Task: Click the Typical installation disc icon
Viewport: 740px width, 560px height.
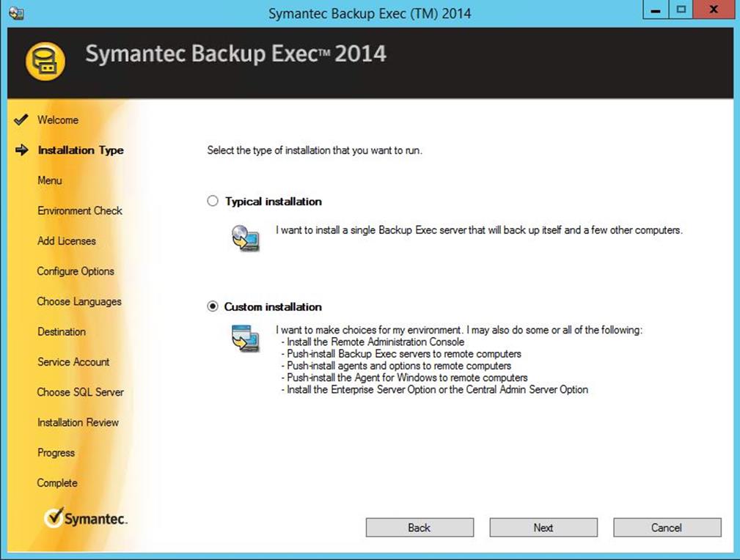Action: coord(246,237)
